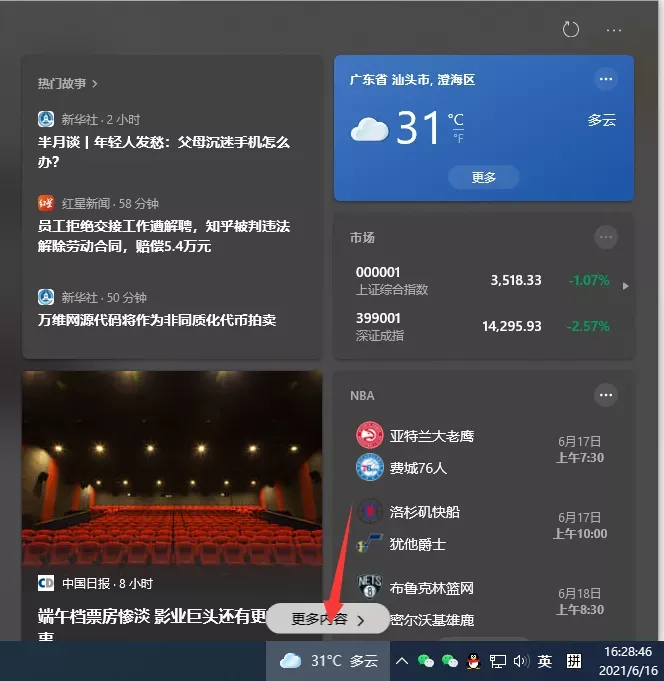Click the Utah Jazz logo

[370, 543]
